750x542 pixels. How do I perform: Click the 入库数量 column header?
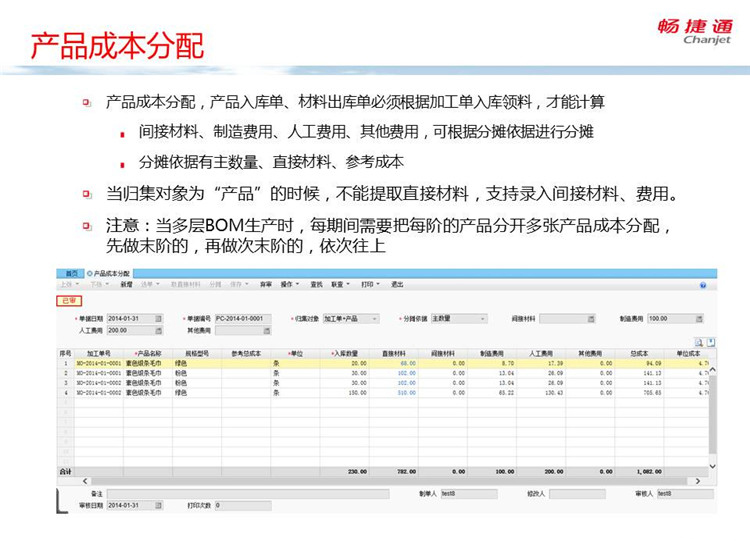[344, 354]
